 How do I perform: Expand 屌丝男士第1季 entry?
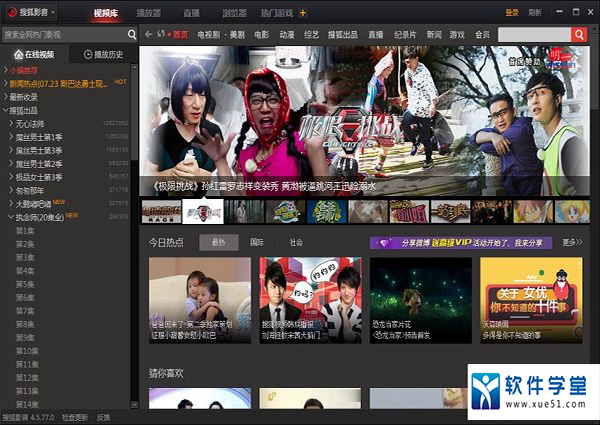[x=11, y=137]
